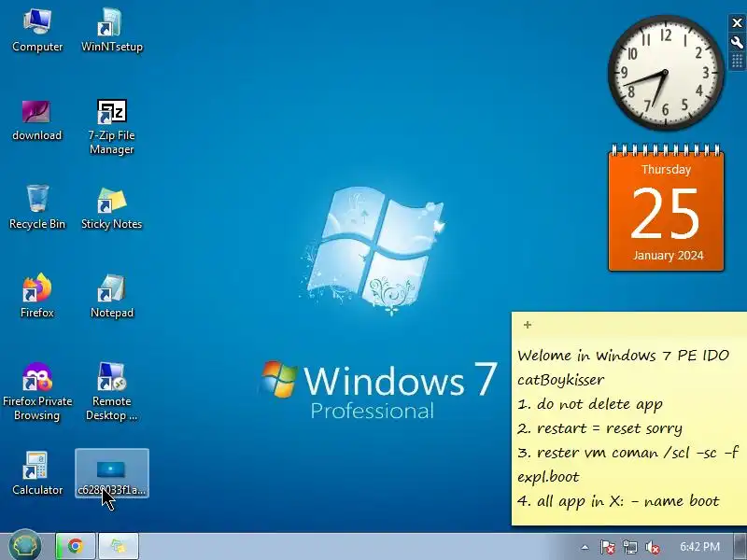Screen dimensions: 747x560
Task: Click "January 2024" on calendar gadget
Action: (x=668, y=255)
